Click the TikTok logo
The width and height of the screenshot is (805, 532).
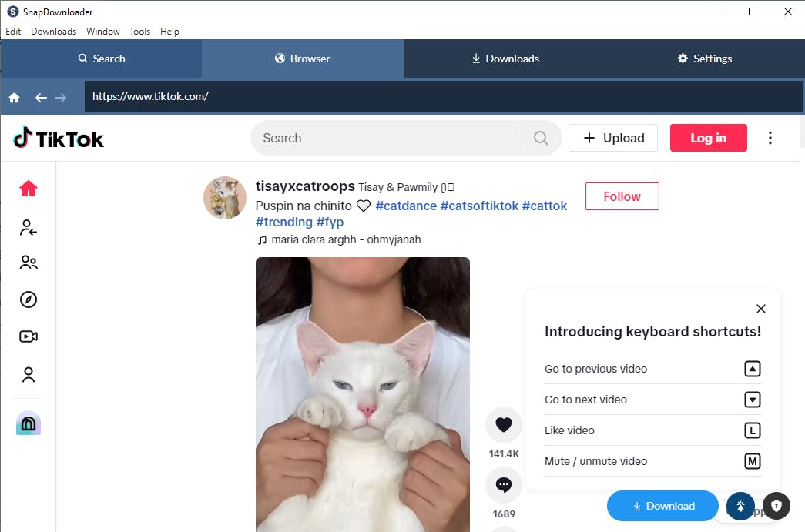(x=59, y=139)
